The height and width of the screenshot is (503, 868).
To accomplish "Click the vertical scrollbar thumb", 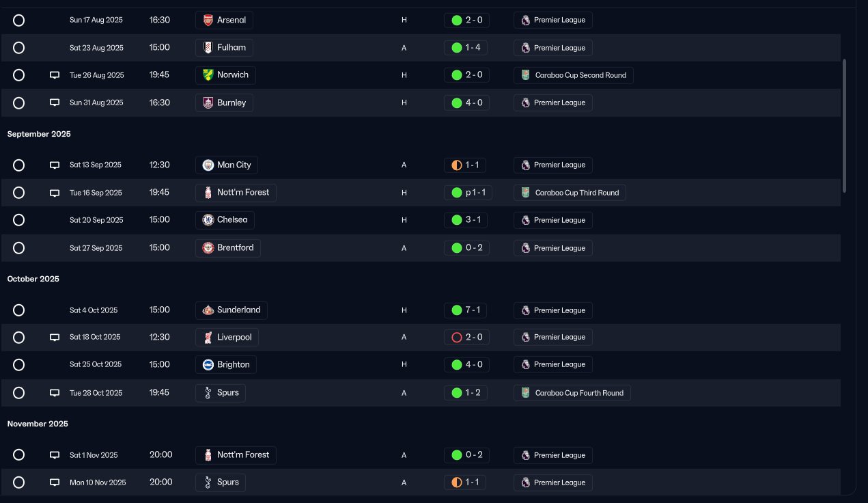I will click(x=845, y=125).
